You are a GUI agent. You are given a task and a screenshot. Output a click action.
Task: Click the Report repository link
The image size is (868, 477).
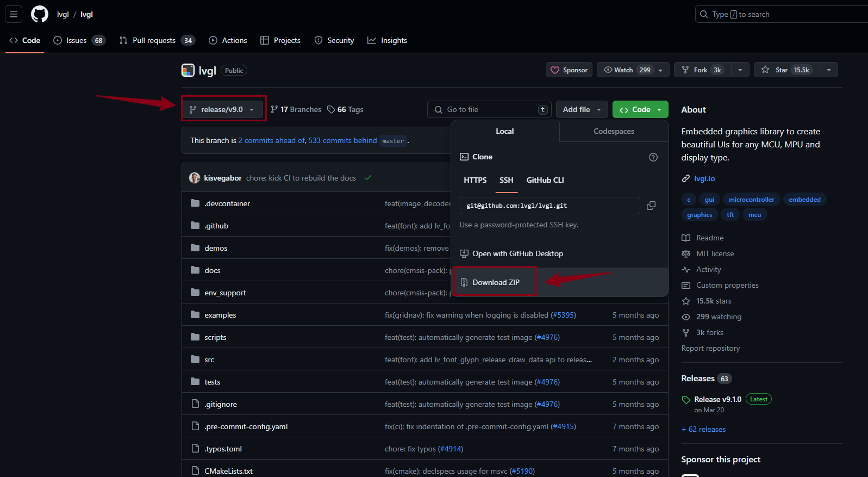[x=710, y=348]
